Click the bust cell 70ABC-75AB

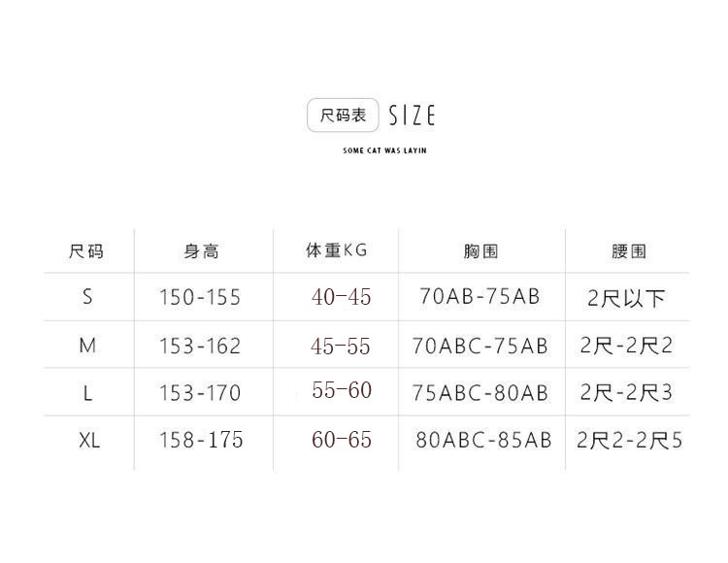[x=480, y=345]
